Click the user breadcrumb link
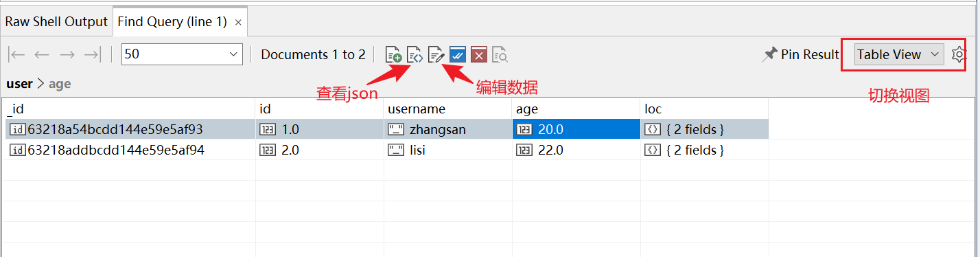The height and width of the screenshot is (257, 980). click(x=19, y=84)
